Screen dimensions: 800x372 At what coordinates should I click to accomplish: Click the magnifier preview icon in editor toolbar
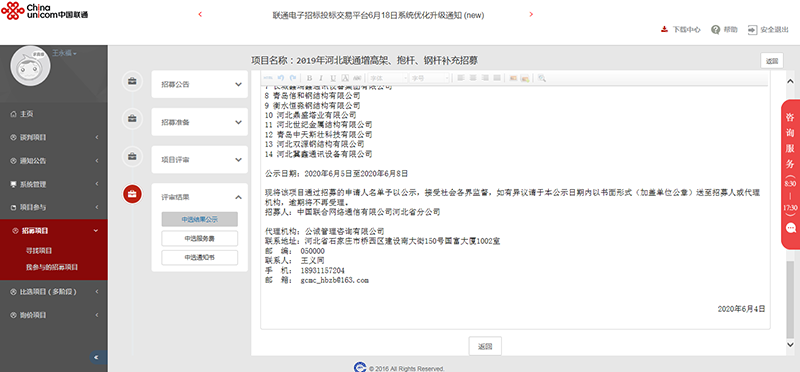pos(541,78)
